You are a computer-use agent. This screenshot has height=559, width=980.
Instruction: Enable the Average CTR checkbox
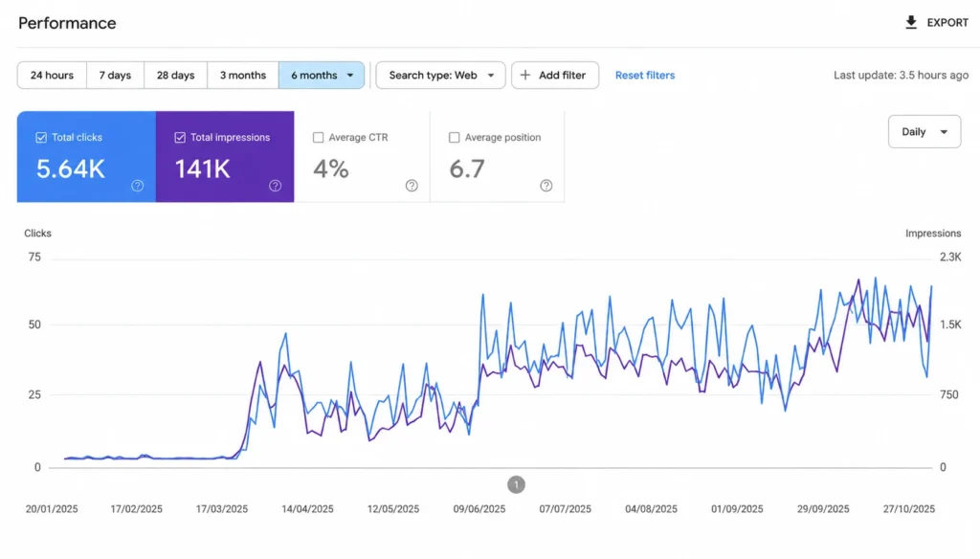(318, 138)
